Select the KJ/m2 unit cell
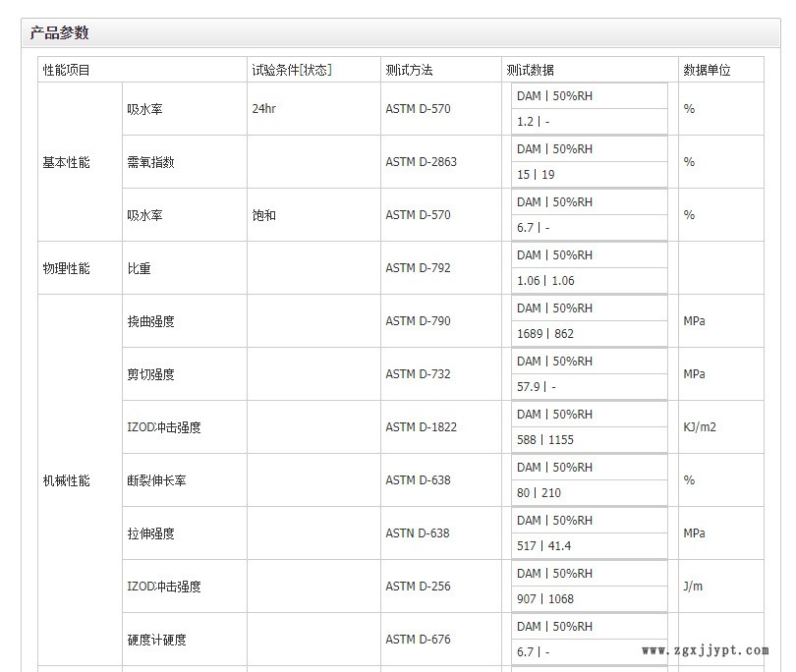 pos(699,427)
